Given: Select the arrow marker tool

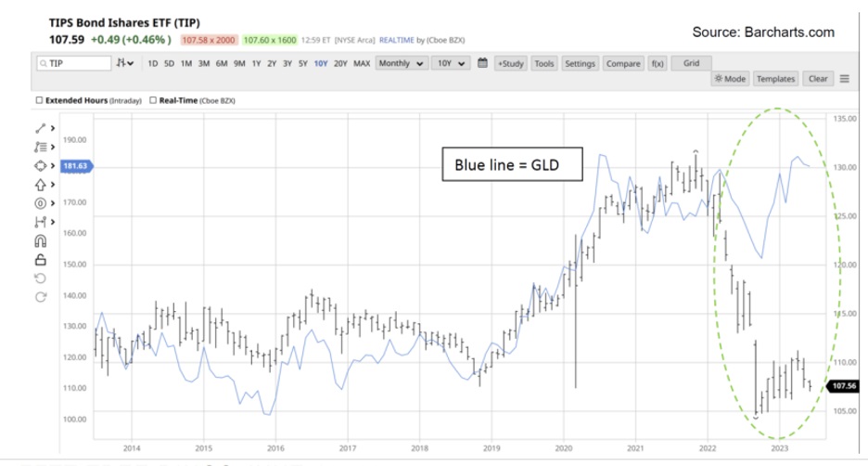Looking at the screenshot, I should click(41, 185).
